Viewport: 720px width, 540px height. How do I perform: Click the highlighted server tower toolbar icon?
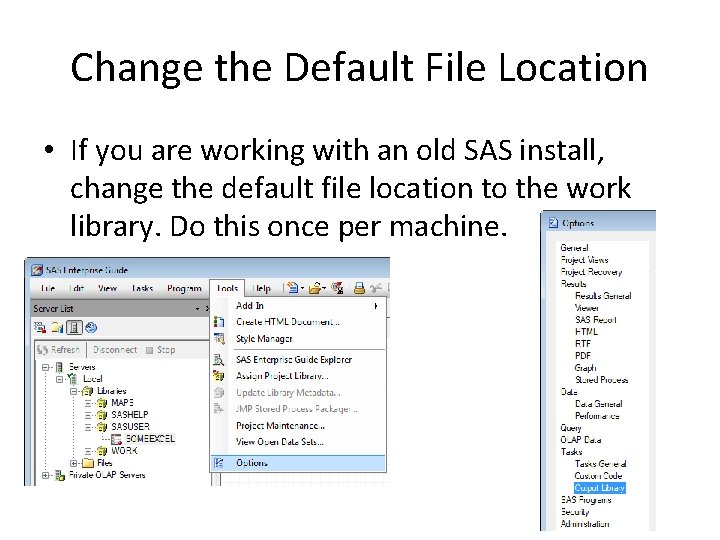[74, 327]
